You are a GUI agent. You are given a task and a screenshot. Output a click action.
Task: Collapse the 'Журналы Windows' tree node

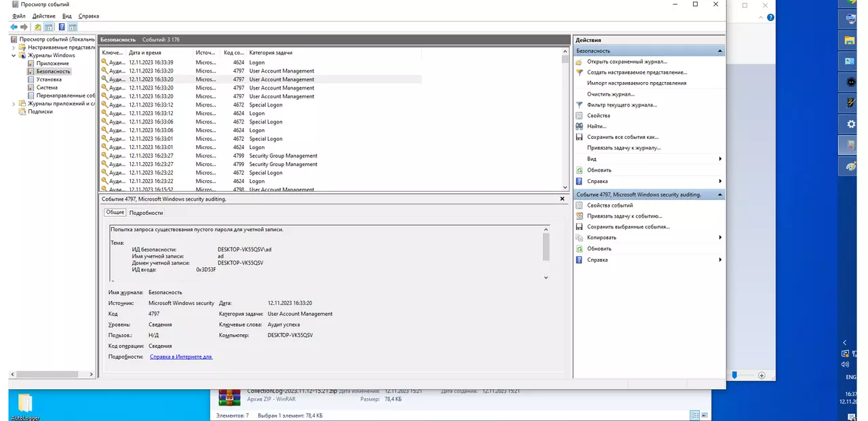(x=14, y=56)
